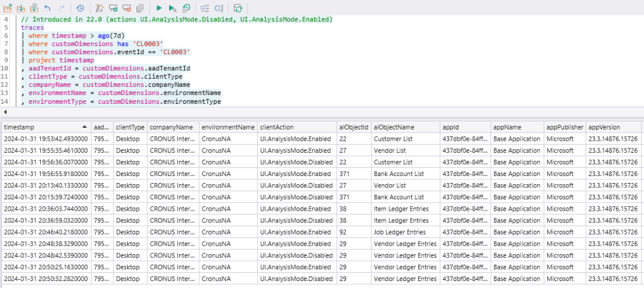The image size is (644, 288).
Task: Click the Add comment icon
Action: click(x=113, y=8)
